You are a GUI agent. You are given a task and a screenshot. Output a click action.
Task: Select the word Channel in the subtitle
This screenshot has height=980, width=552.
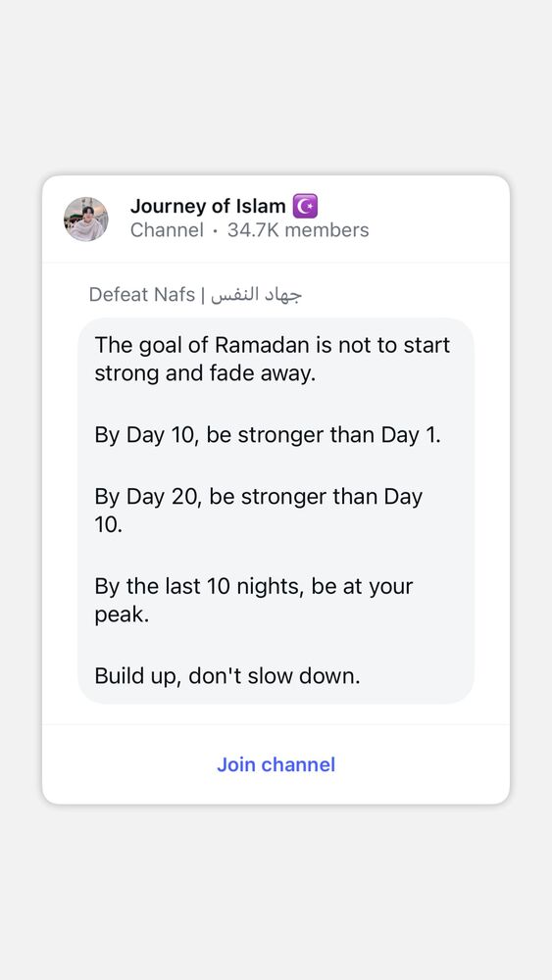point(167,230)
